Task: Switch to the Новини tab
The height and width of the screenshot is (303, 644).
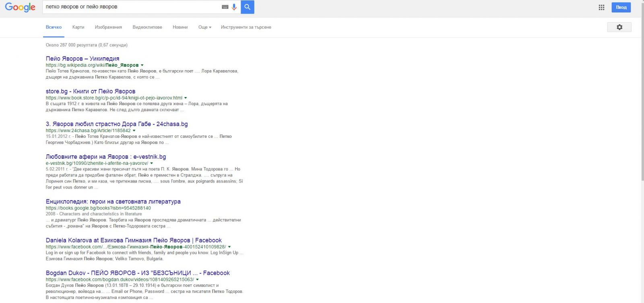Action: tap(180, 27)
